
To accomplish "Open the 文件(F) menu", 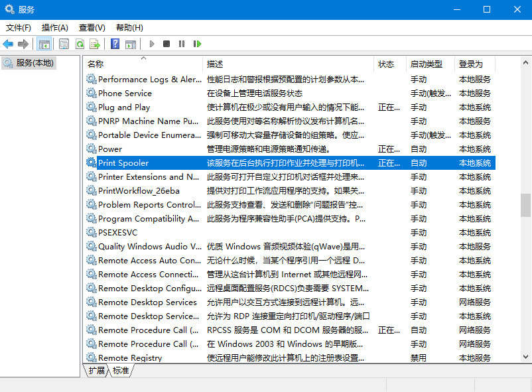I will coord(19,27).
